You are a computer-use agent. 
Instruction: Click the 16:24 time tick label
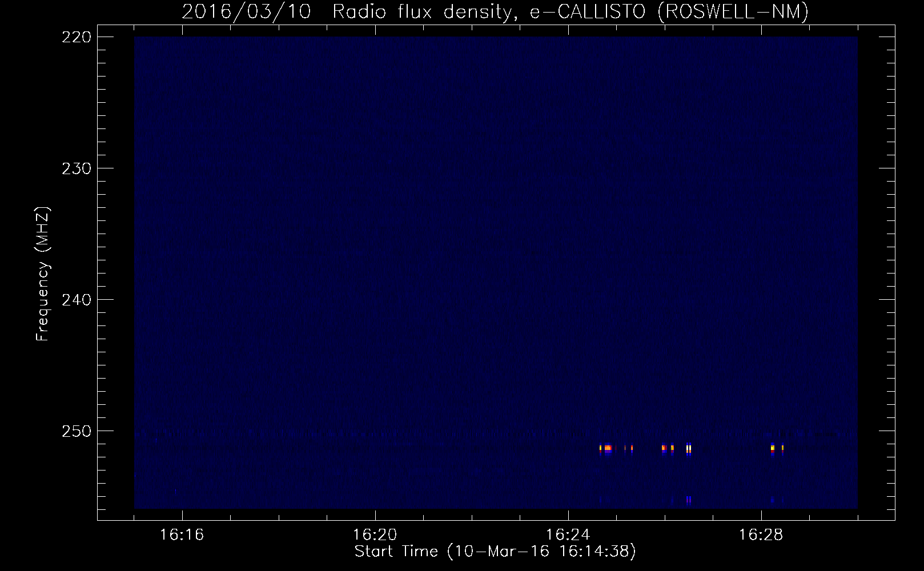click(x=568, y=534)
